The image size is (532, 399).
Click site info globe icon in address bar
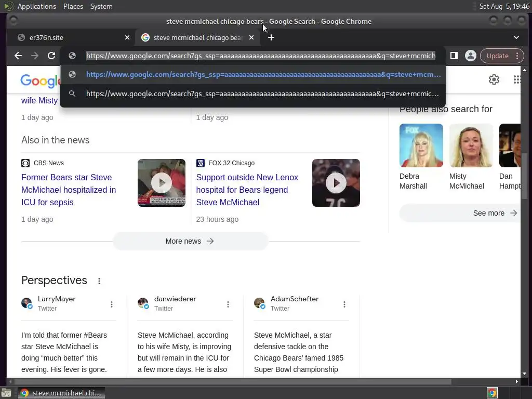tap(72, 56)
